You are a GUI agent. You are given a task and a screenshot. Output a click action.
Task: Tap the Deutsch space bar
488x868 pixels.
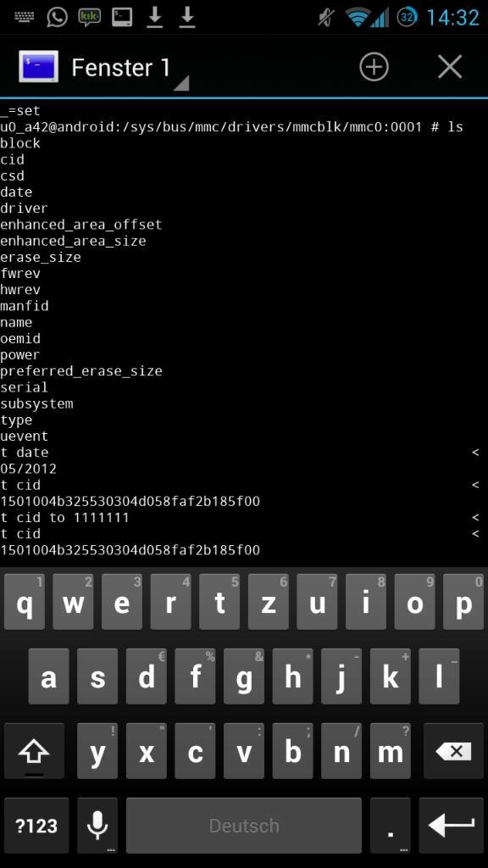(x=244, y=826)
